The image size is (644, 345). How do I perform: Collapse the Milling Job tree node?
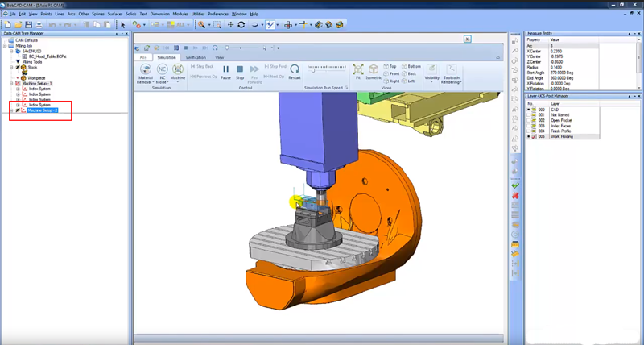5,46
